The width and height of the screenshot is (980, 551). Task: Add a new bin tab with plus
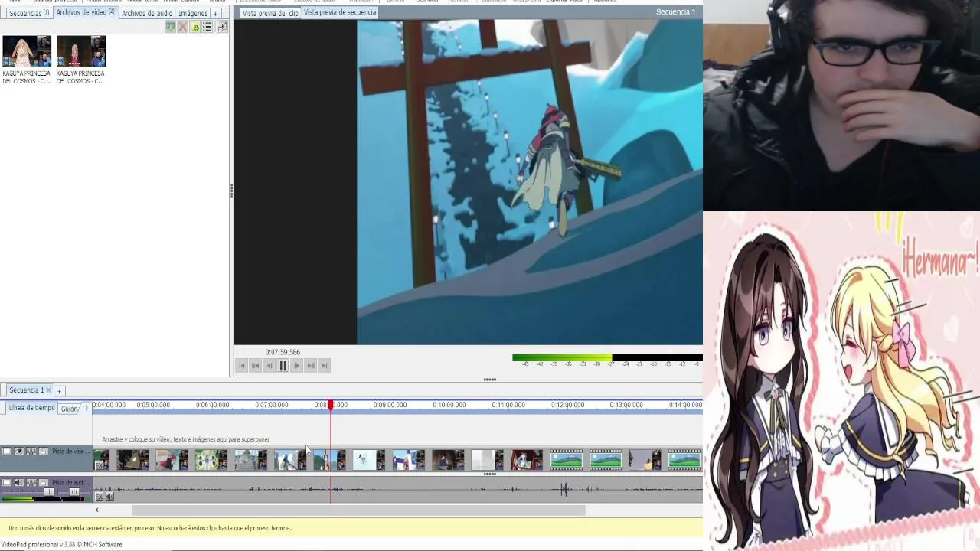pyautogui.click(x=216, y=13)
